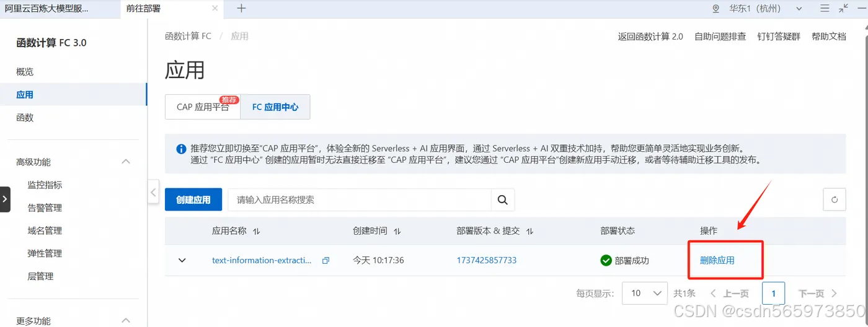Close the 前往部署 browser tab
Image resolution: width=868 pixels, height=327 pixels.
click(x=215, y=8)
